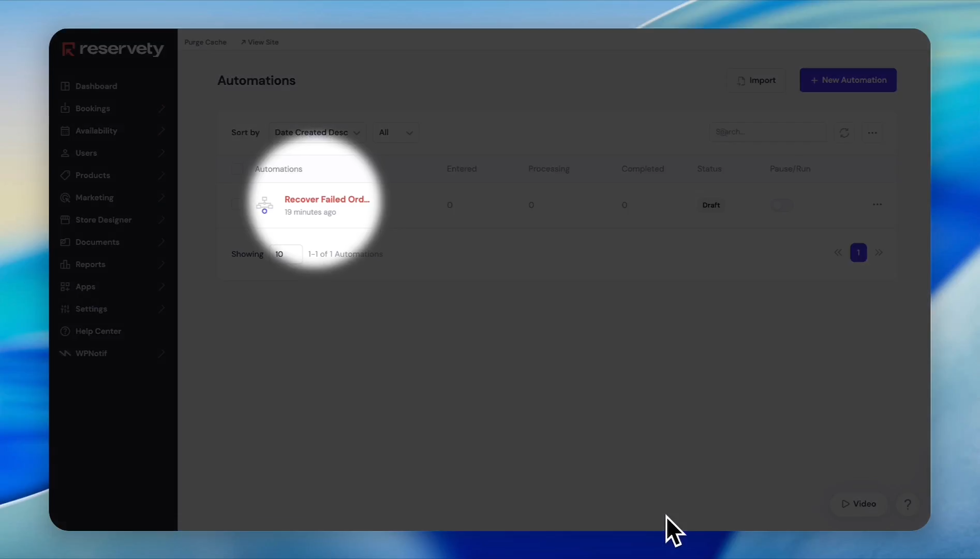Open the Settings menu item
This screenshot has width=980, height=559.
pyautogui.click(x=91, y=308)
